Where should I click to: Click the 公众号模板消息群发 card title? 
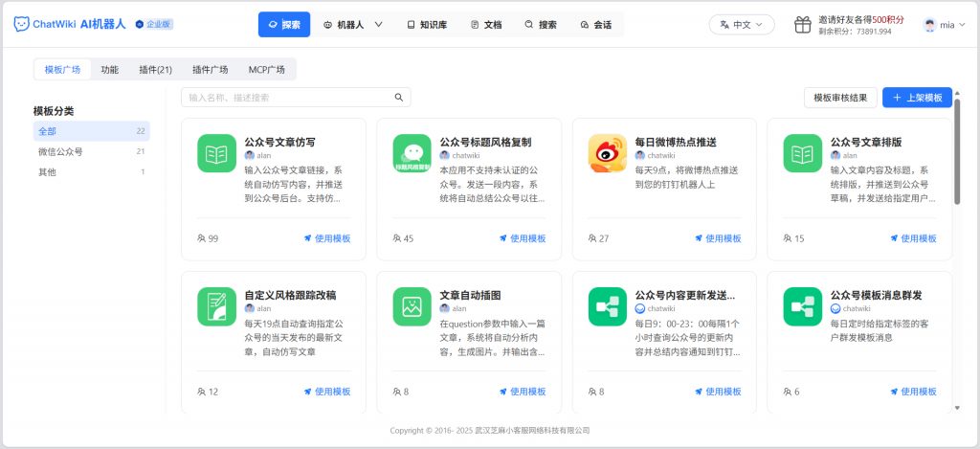pos(877,295)
